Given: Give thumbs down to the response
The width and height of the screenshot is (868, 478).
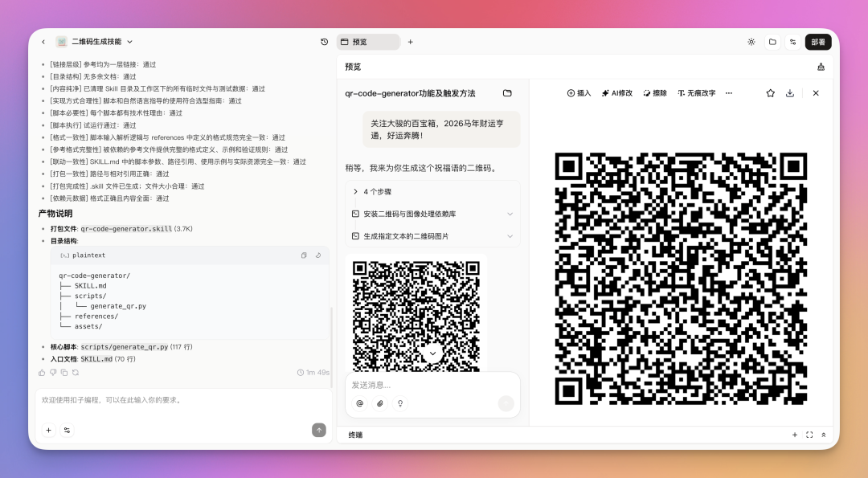Looking at the screenshot, I should click(x=53, y=373).
